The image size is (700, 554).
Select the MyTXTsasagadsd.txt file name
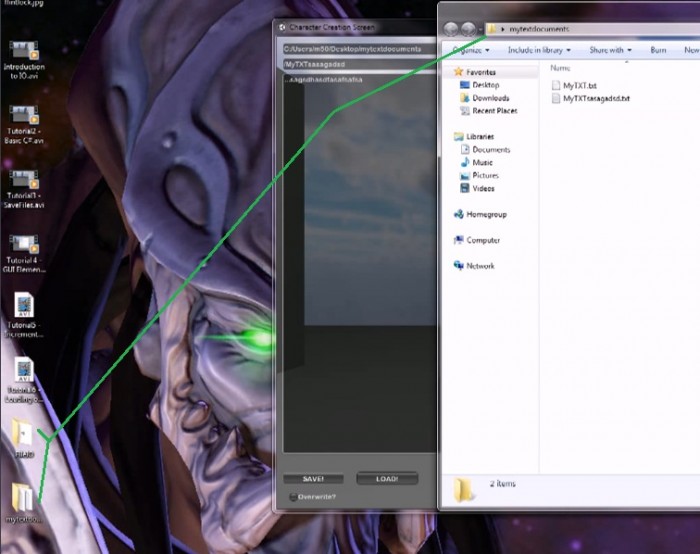pyautogui.click(x=596, y=98)
